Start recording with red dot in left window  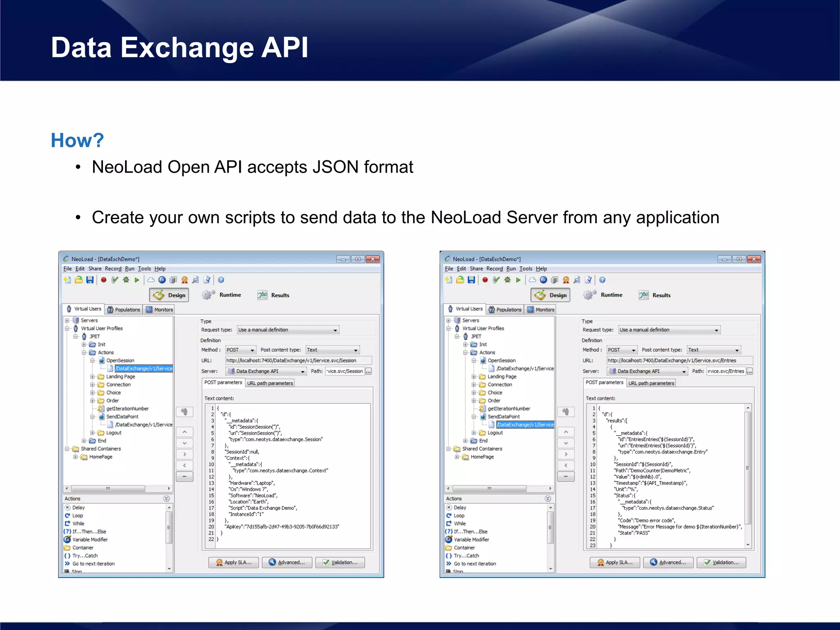104,280
